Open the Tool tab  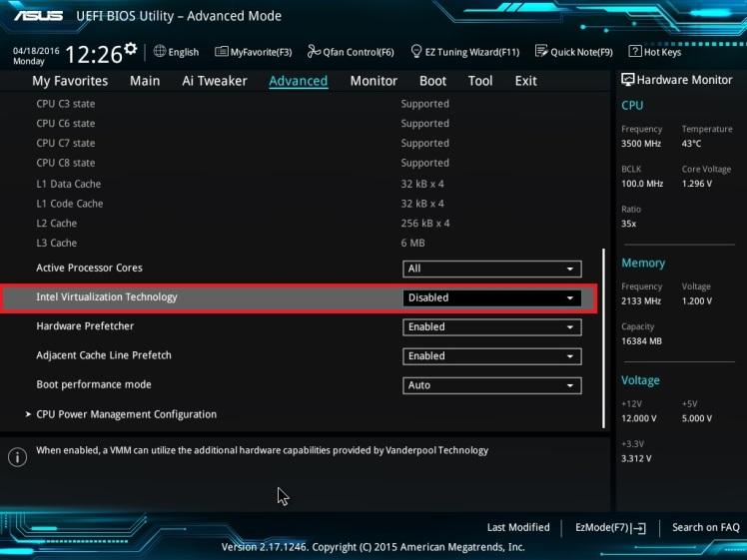[x=480, y=81]
